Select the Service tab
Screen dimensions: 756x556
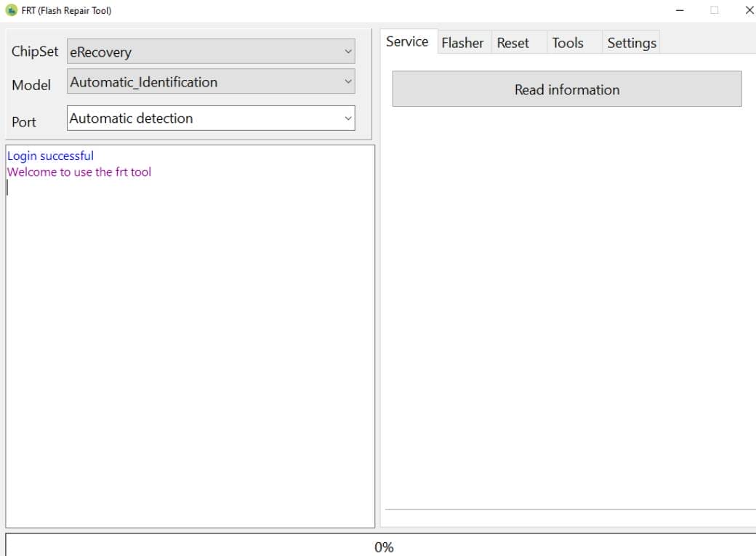[x=407, y=41]
